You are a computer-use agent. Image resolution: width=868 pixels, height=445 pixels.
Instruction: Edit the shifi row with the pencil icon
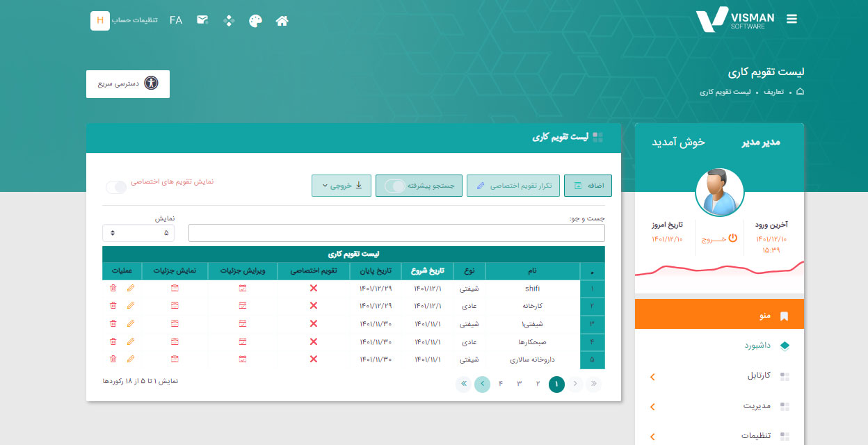(x=130, y=287)
